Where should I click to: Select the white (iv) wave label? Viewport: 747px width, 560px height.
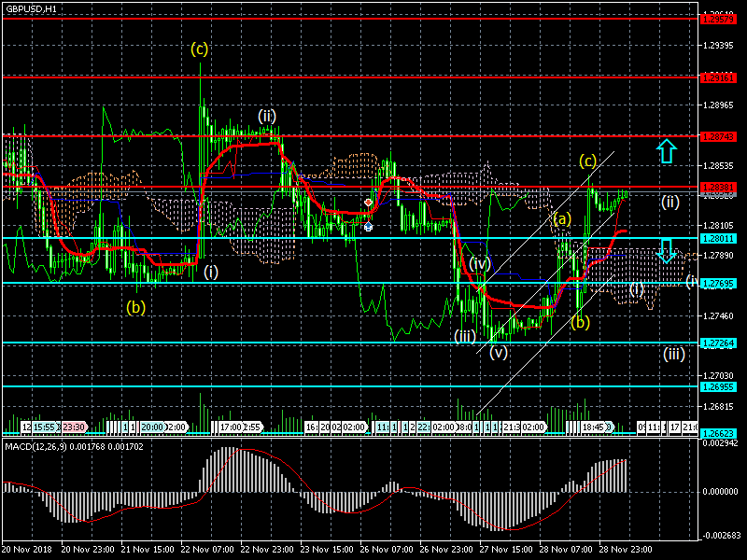[x=480, y=265]
